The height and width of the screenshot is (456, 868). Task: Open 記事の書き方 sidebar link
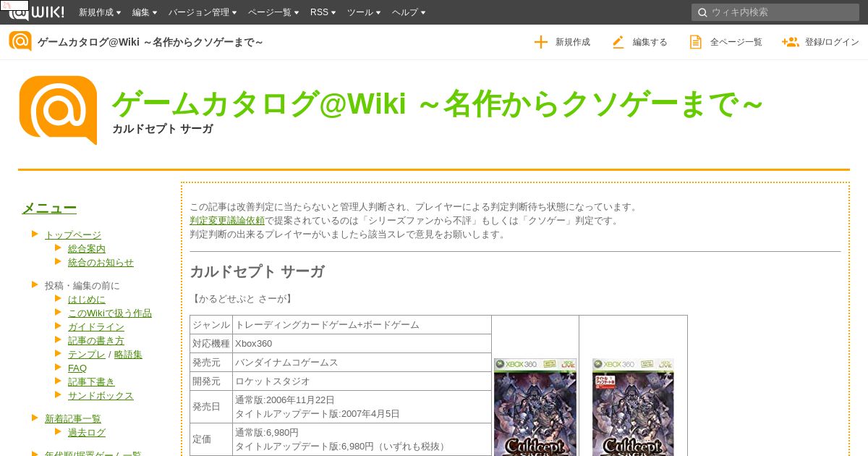pos(96,340)
